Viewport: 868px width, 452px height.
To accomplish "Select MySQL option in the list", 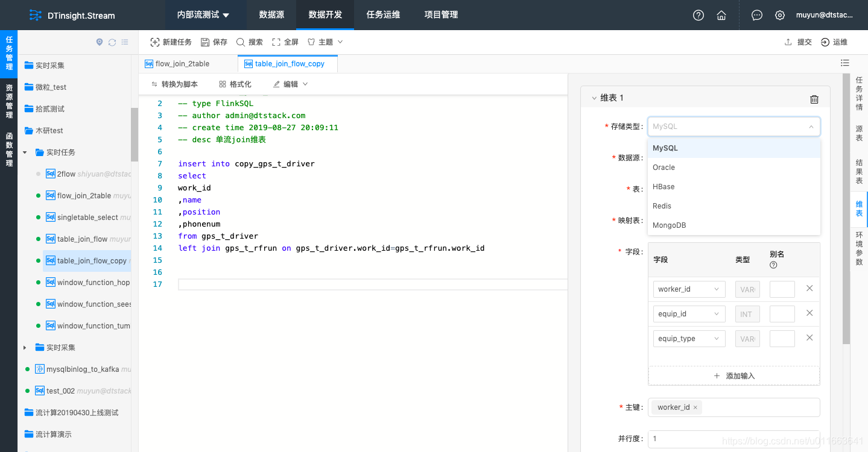I will click(x=734, y=148).
